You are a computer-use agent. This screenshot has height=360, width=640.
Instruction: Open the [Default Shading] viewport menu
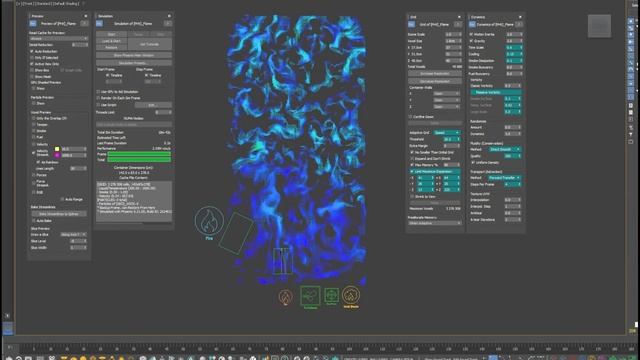[66, 4]
